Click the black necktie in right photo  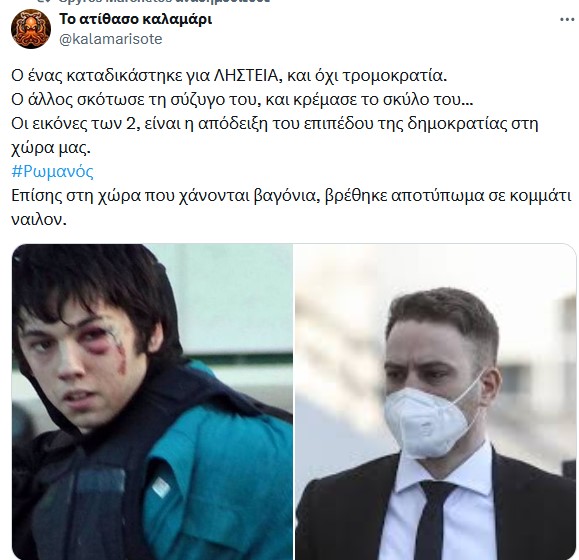434,519
